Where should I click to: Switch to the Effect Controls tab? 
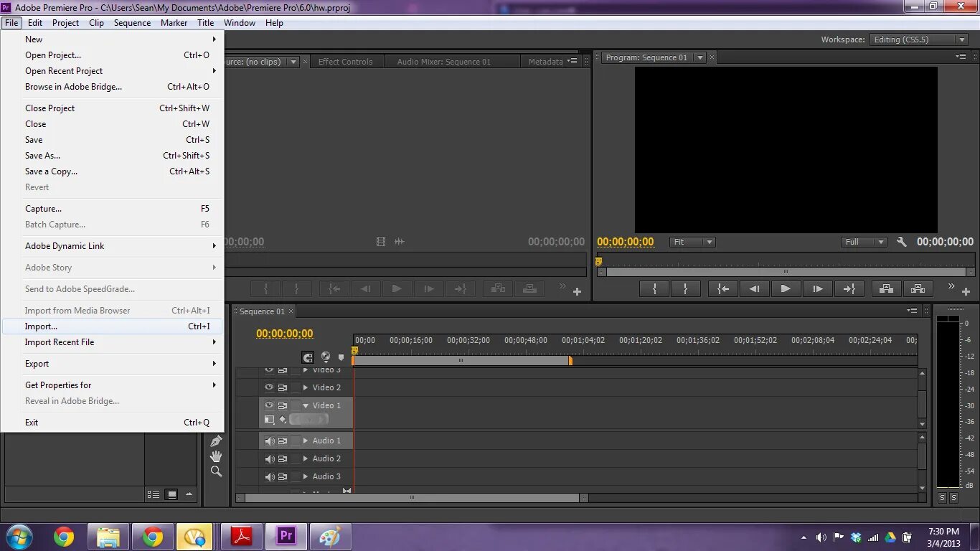click(x=345, y=62)
